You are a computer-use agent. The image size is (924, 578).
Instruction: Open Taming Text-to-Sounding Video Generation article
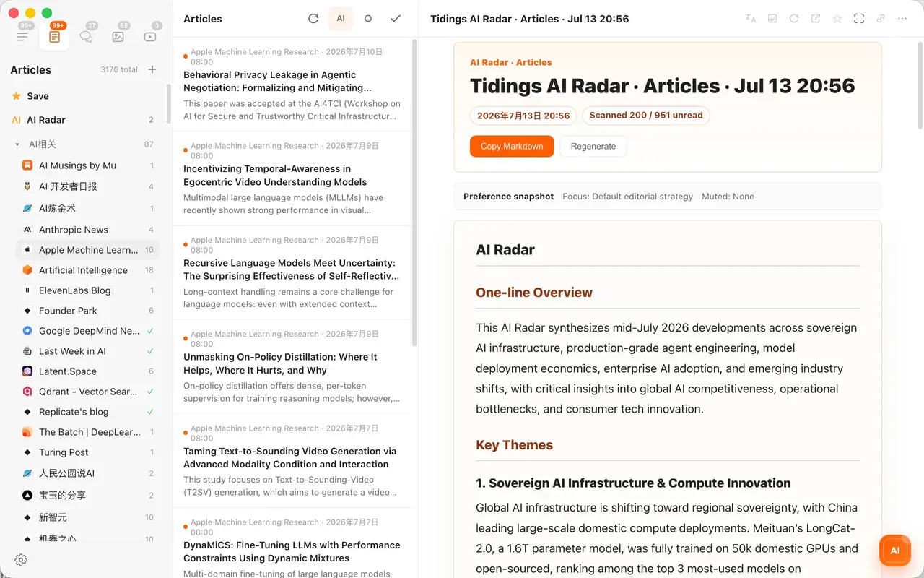(292, 460)
